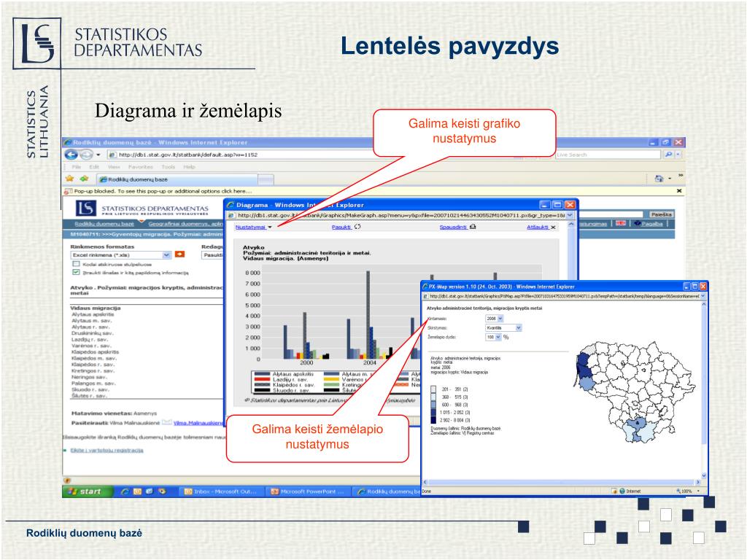Click the Pasukti rotate icon in Diagrama
This screenshot has height=560, width=747.
357,227
